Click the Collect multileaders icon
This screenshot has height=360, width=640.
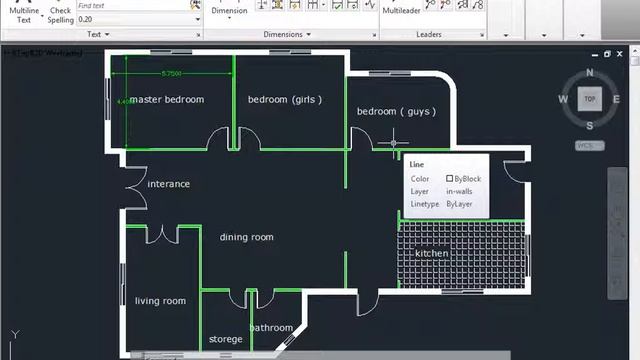[x=478, y=5]
